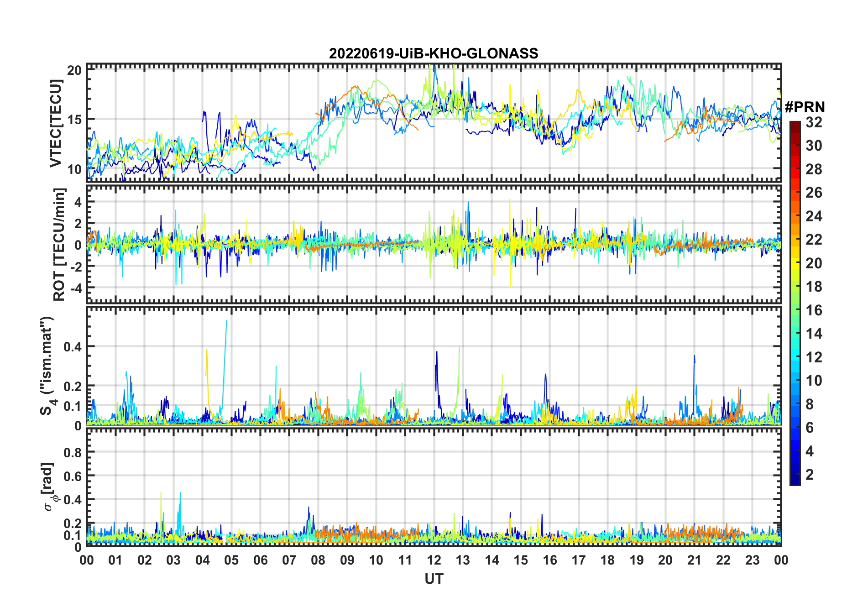Pick colorbar tick label 8

(x=810, y=404)
